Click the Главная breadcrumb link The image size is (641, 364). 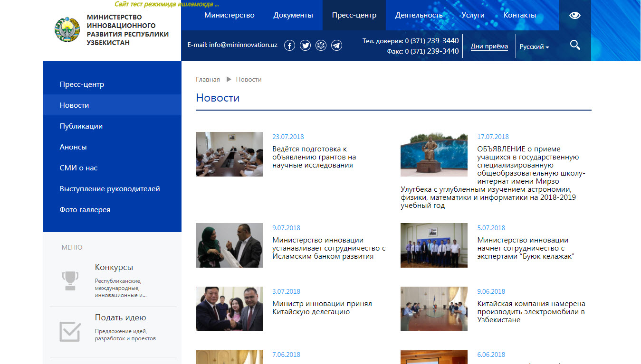pyautogui.click(x=208, y=79)
